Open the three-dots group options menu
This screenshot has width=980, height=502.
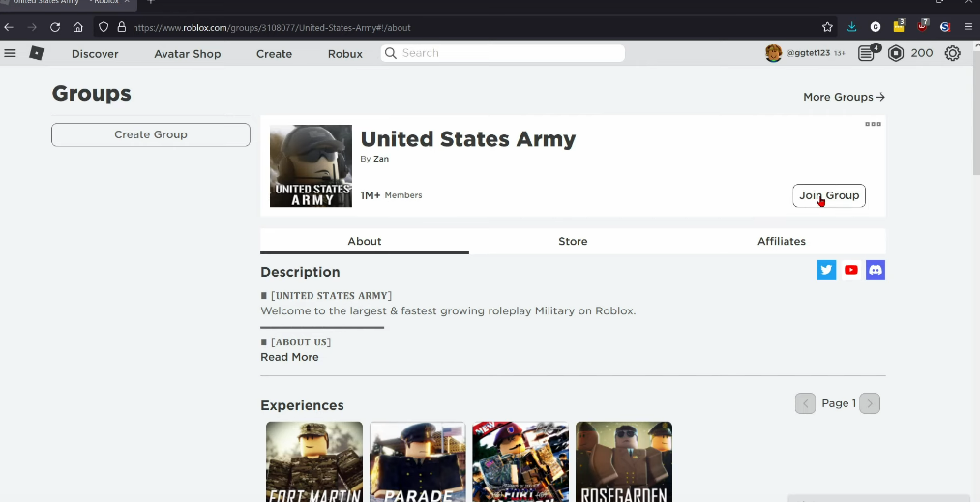point(874,124)
